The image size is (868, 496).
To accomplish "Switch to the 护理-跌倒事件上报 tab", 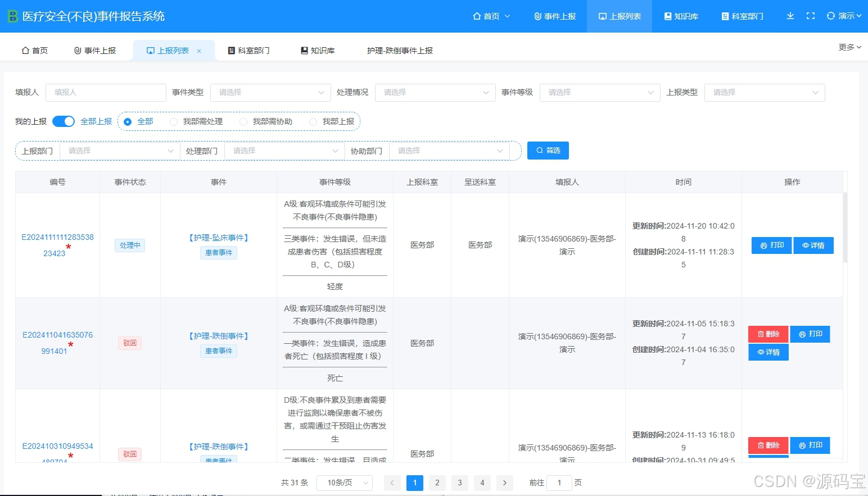I will (400, 51).
